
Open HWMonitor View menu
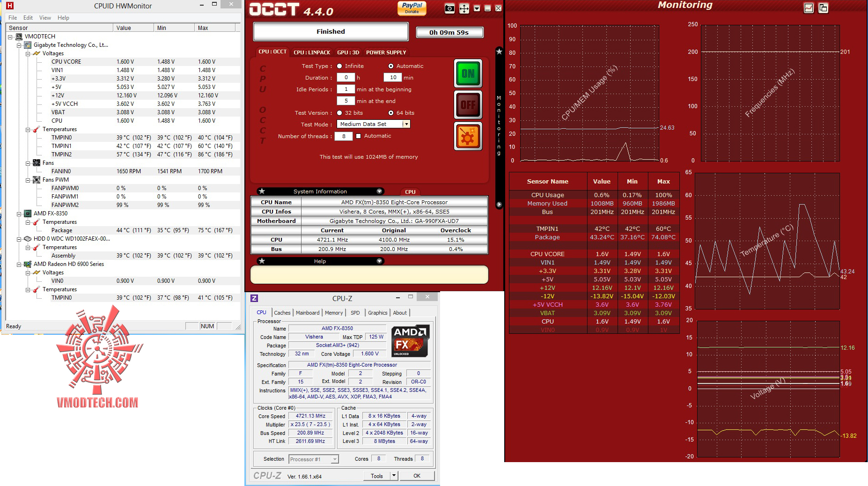tap(45, 18)
